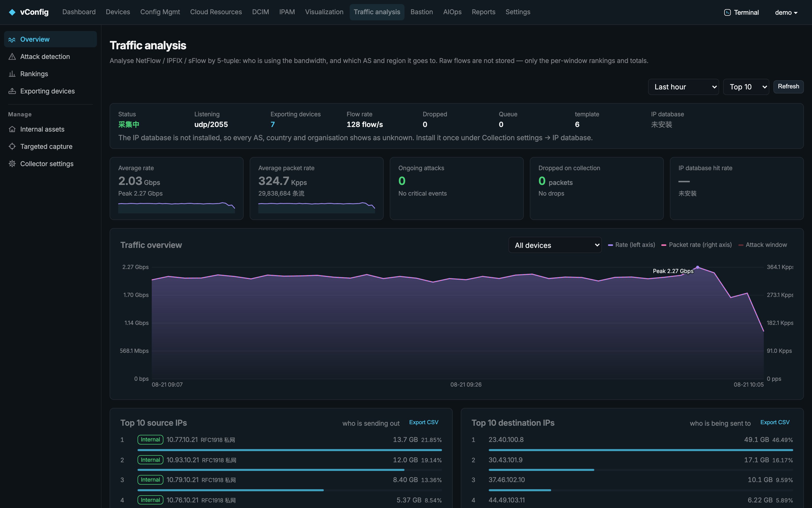Switch to Cloud Resources tab
Image resolution: width=812 pixels, height=508 pixels.
(x=216, y=12)
